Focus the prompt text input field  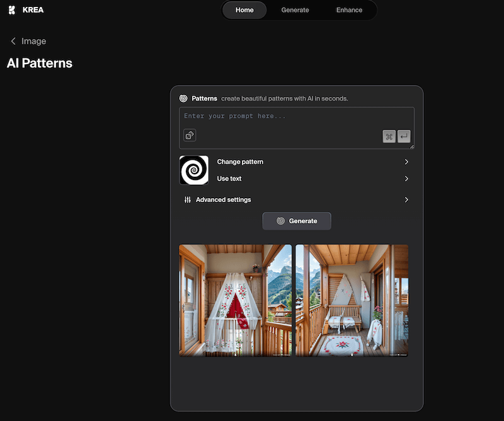[x=296, y=117]
